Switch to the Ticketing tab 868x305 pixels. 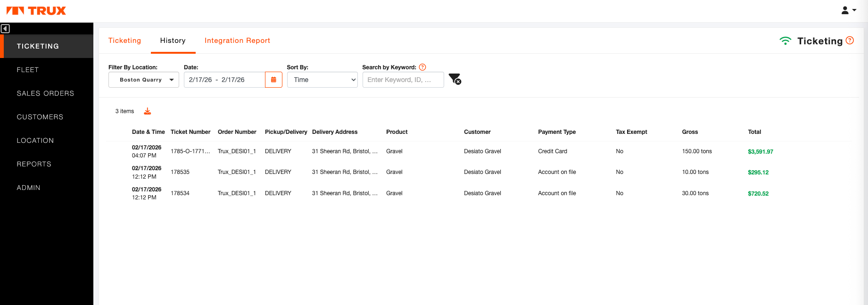124,41
